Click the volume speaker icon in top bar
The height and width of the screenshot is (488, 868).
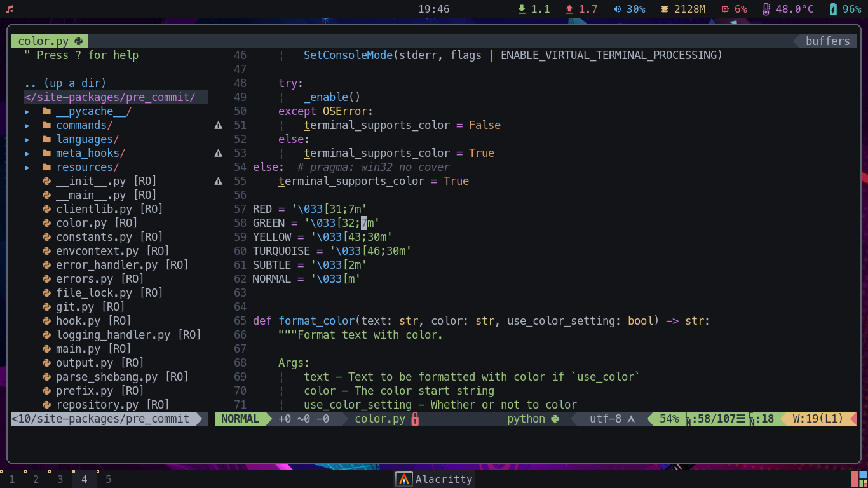coord(616,9)
